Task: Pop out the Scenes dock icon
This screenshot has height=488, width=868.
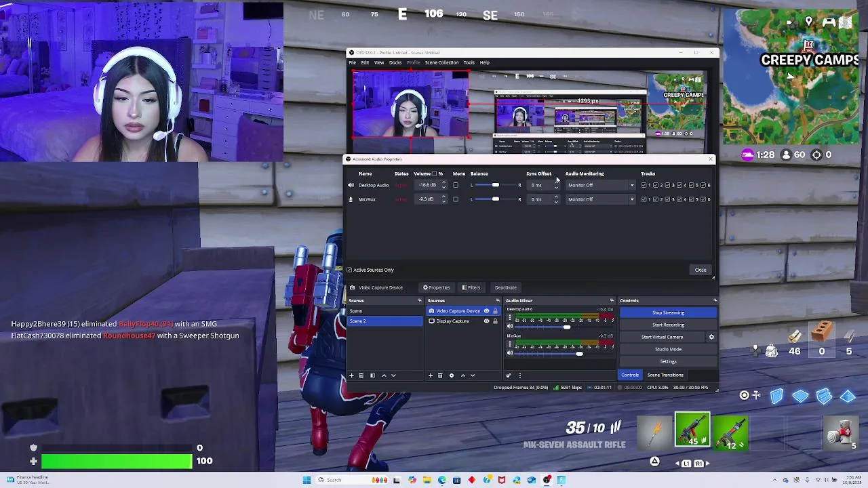Action: pyautogui.click(x=419, y=301)
